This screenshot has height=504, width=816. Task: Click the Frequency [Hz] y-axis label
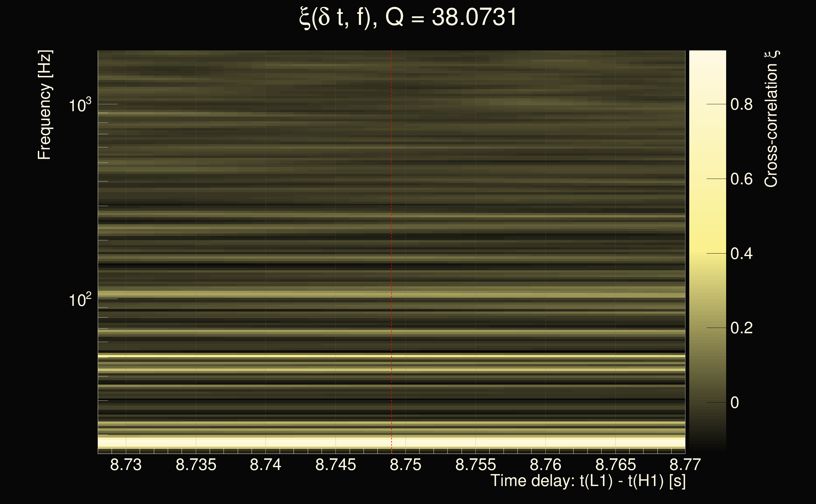coord(44,105)
